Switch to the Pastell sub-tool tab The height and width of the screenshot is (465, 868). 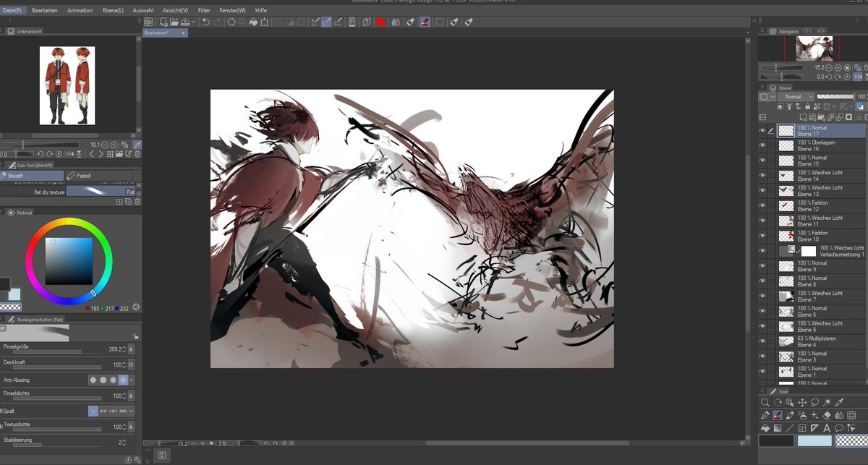click(x=99, y=176)
